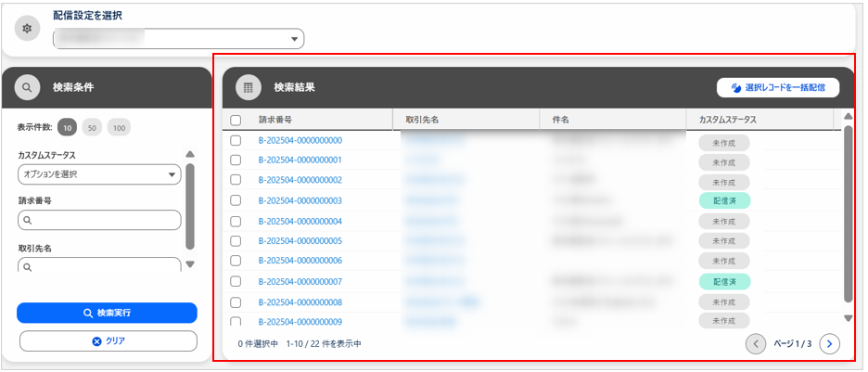This screenshot has width=868, height=372.
Task: Go to next page with right arrow
Action: point(830,344)
